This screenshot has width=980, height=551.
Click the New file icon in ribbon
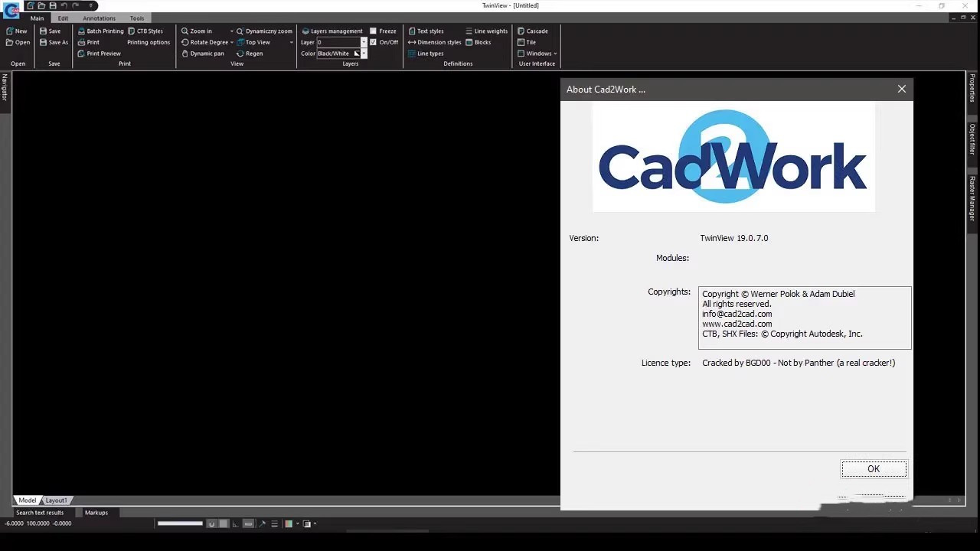pyautogui.click(x=10, y=31)
